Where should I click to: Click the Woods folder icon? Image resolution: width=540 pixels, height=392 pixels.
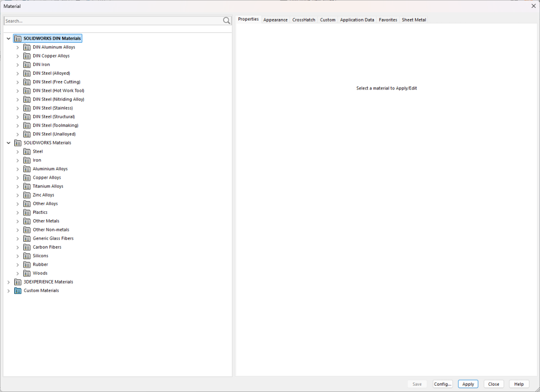pyautogui.click(x=27, y=273)
